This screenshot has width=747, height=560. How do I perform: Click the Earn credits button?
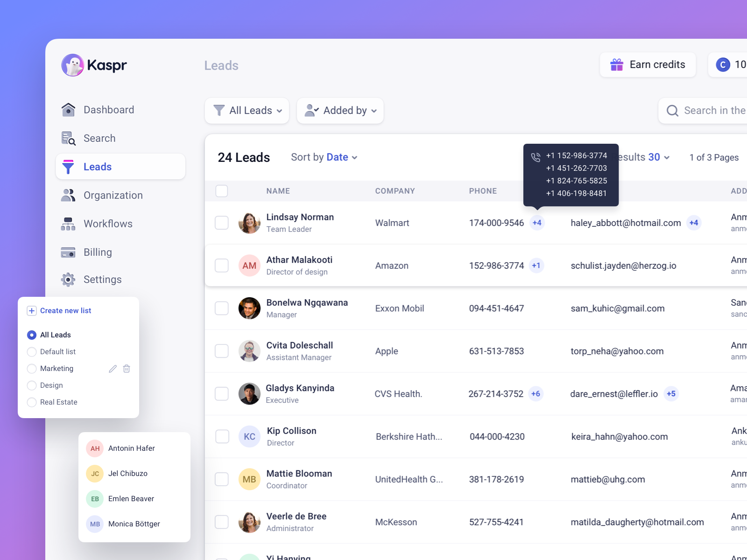[648, 65]
